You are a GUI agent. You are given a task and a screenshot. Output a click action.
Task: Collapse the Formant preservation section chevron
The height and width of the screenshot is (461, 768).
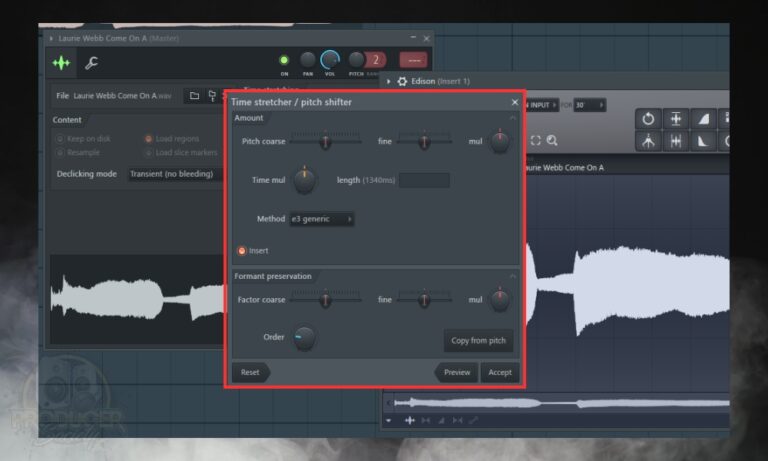click(512, 276)
